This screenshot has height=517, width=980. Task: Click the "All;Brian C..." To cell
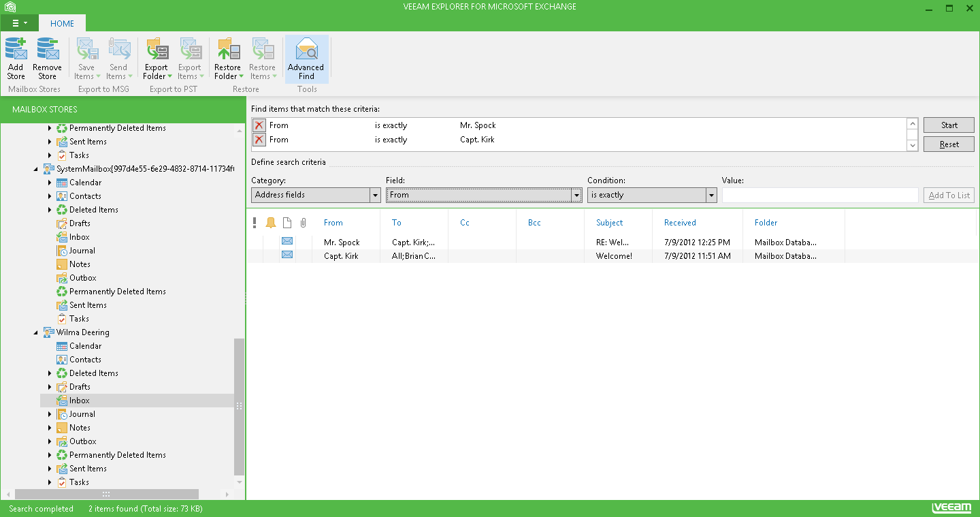(414, 256)
